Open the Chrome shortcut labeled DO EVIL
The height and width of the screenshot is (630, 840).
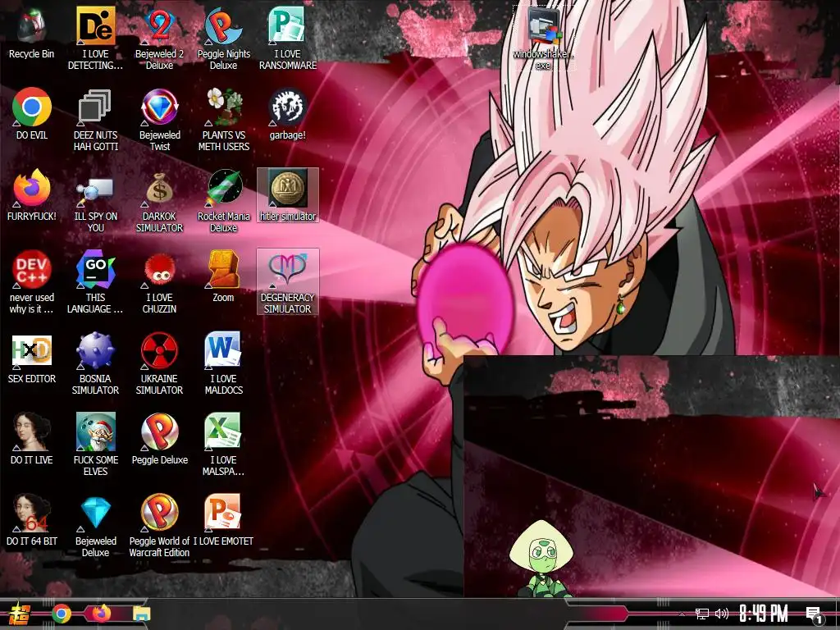32,114
